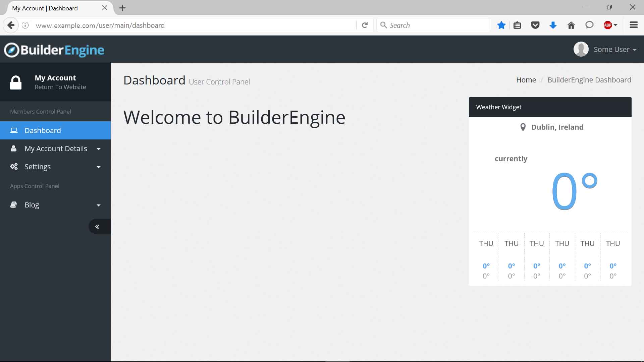Screen dimensions: 644x362
Task: Click the Home breadcrumb link
Action: 526,80
